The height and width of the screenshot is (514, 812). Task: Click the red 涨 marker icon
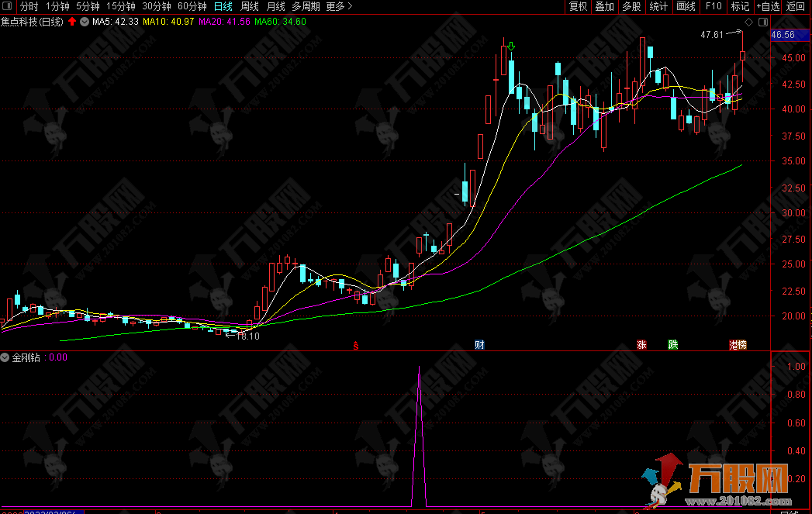[x=641, y=345]
